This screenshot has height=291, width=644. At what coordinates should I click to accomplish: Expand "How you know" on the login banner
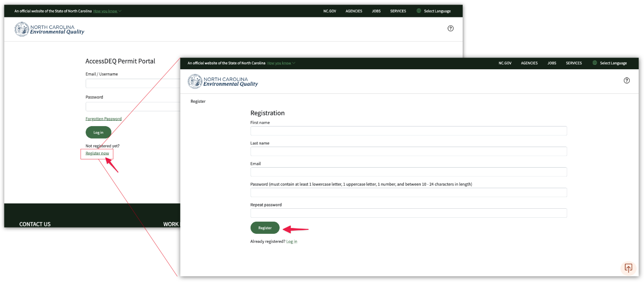click(x=105, y=11)
